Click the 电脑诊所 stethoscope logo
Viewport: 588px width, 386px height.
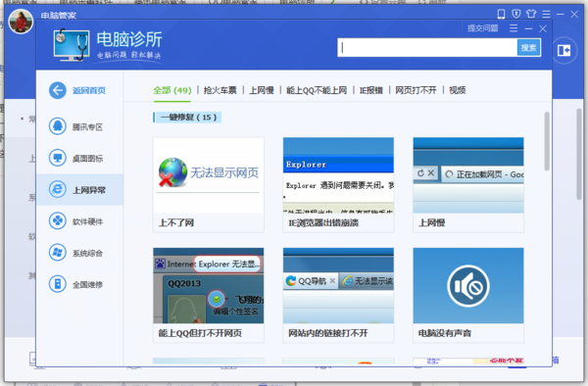[x=72, y=46]
